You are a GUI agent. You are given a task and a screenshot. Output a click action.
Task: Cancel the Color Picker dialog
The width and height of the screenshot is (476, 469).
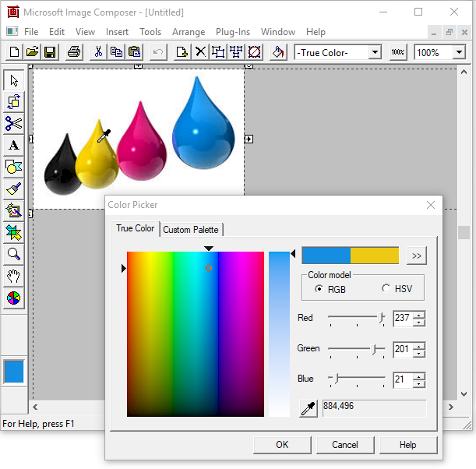click(345, 445)
